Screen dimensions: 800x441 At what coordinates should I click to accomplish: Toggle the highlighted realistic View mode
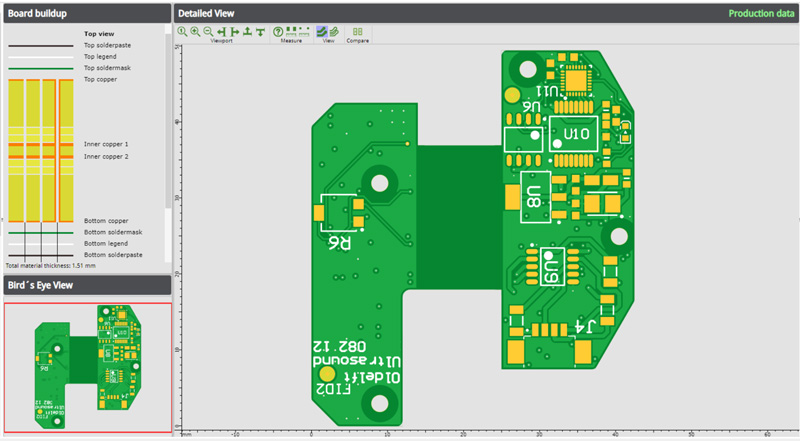click(322, 32)
